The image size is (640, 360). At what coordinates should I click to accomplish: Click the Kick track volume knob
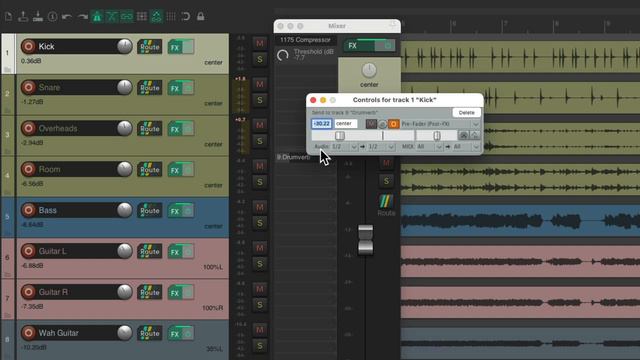[124, 47]
